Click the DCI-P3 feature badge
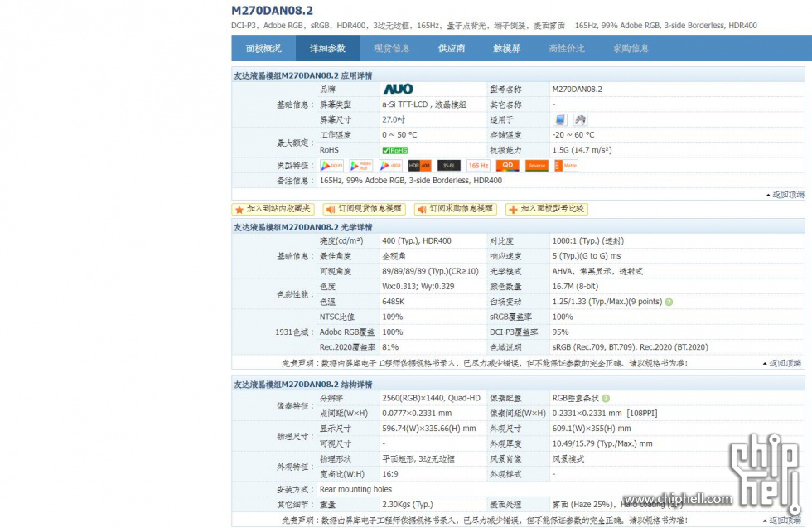This screenshot has height=528, width=812. click(x=332, y=165)
